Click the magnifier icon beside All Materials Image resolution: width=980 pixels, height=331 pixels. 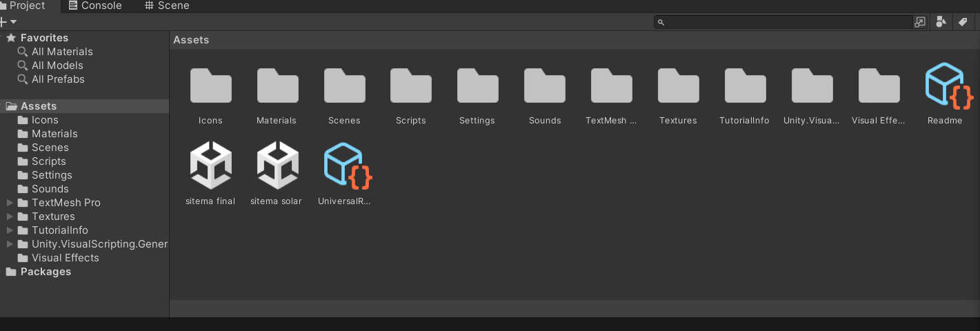click(23, 52)
